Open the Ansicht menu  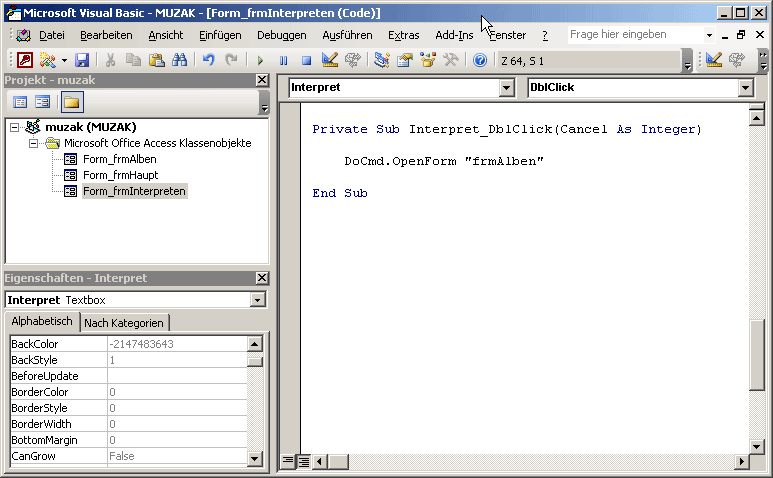click(166, 35)
